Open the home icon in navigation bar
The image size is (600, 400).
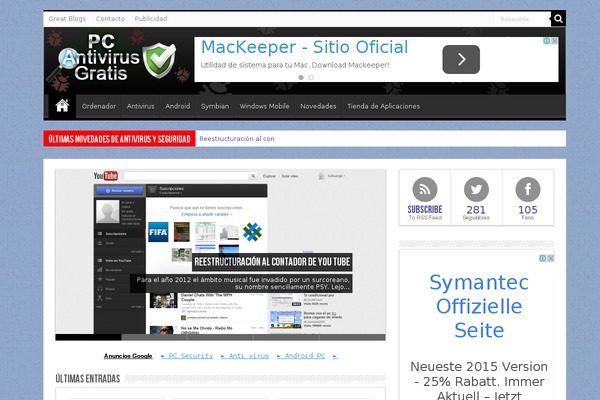point(62,106)
